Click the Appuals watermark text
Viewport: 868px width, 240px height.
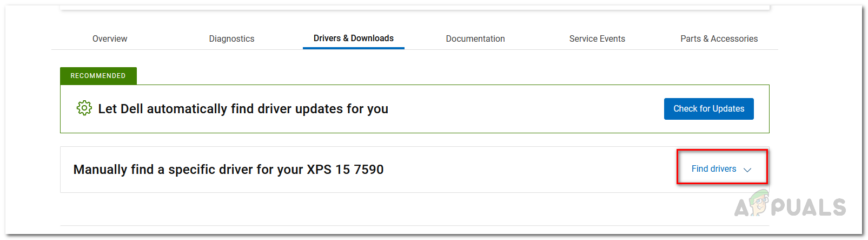coord(809,207)
